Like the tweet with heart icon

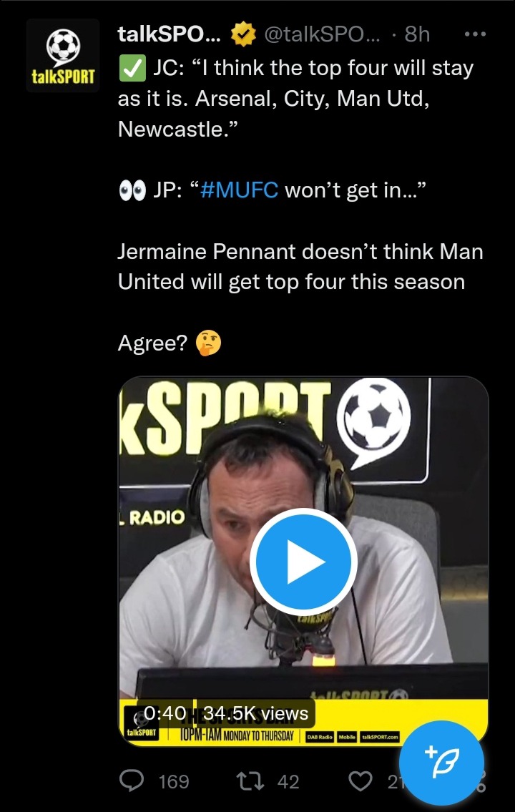[x=360, y=781]
